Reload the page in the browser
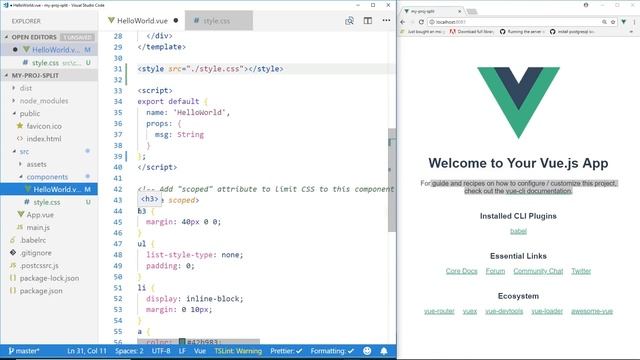This screenshot has height=360, width=640. 421,22
